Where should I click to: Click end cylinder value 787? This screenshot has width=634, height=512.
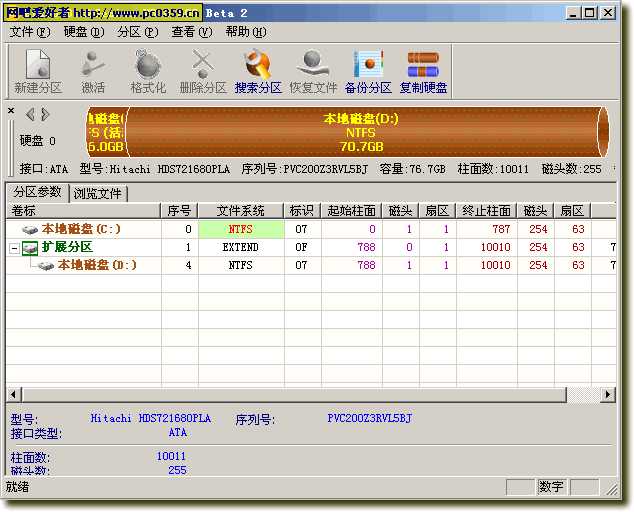click(x=501, y=229)
